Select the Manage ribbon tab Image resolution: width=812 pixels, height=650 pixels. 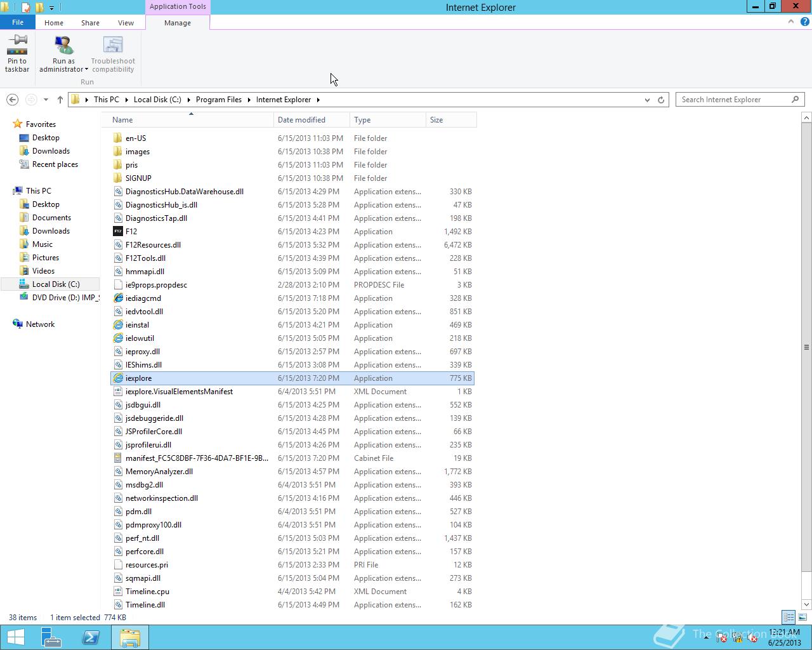point(178,23)
